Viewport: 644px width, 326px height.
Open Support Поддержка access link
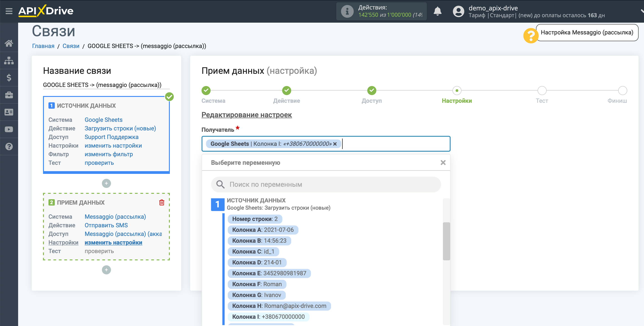point(111,137)
